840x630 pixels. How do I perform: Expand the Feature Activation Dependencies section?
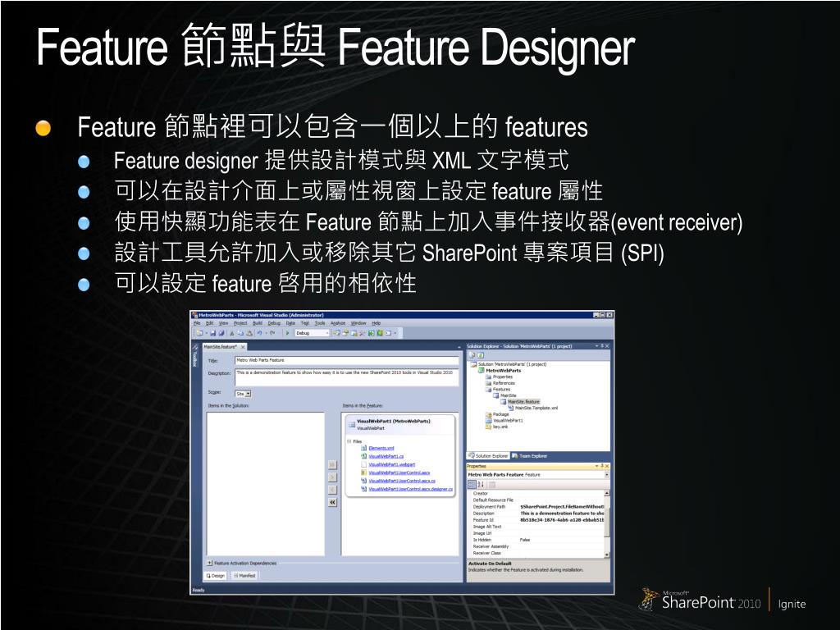point(210,563)
